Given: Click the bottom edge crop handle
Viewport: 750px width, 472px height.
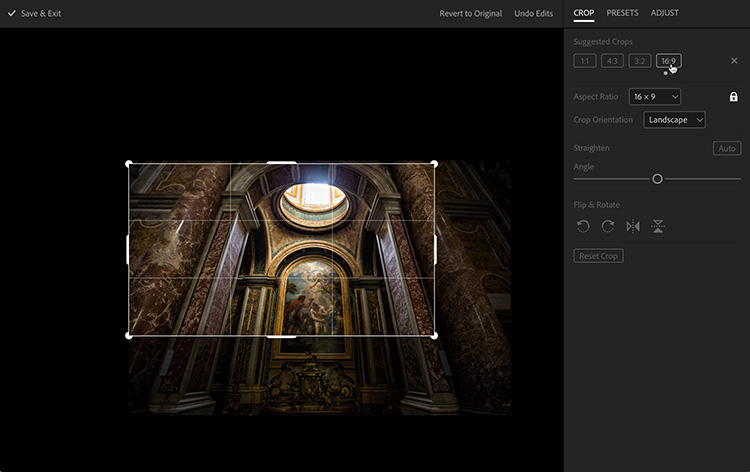Looking at the screenshot, I should (281, 336).
